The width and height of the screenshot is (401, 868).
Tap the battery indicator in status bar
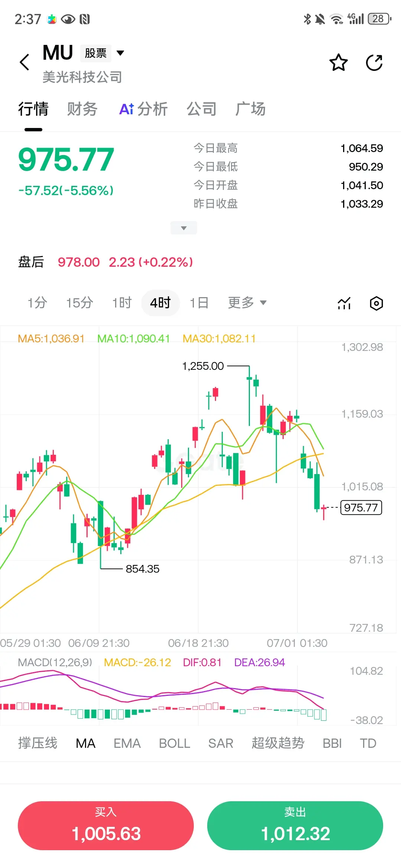click(379, 19)
